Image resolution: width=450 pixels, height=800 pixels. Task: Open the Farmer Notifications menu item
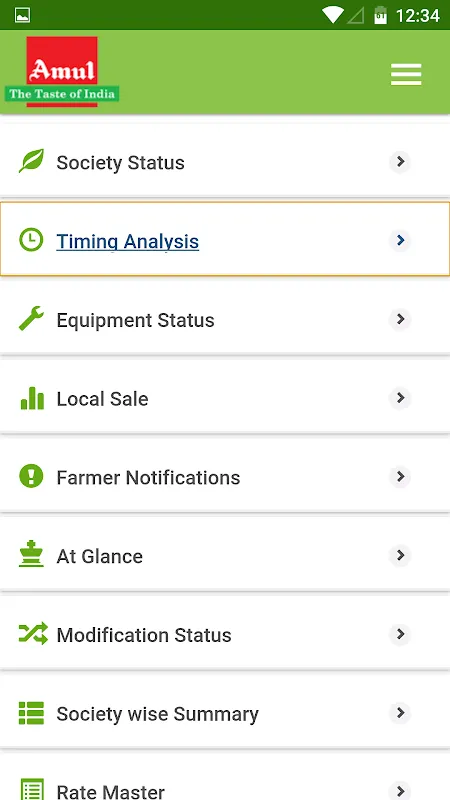225,477
